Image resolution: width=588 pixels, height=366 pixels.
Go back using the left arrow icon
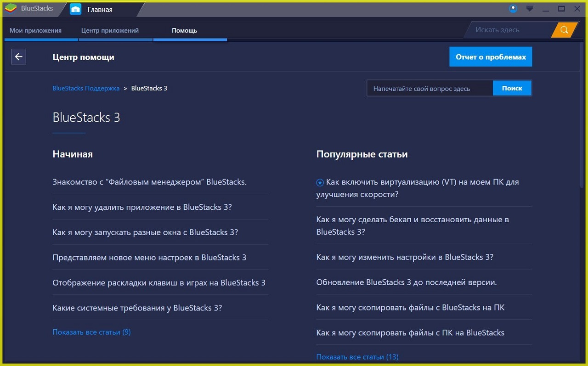click(x=18, y=56)
